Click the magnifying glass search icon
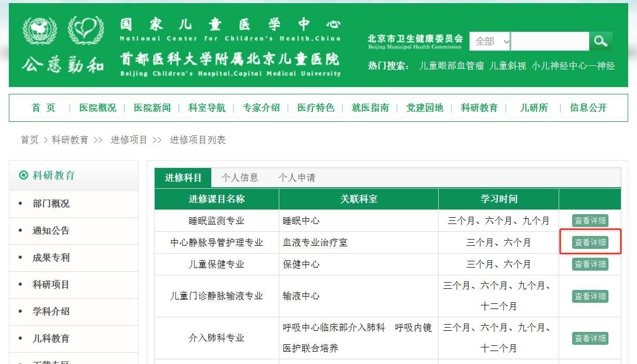 601,41
